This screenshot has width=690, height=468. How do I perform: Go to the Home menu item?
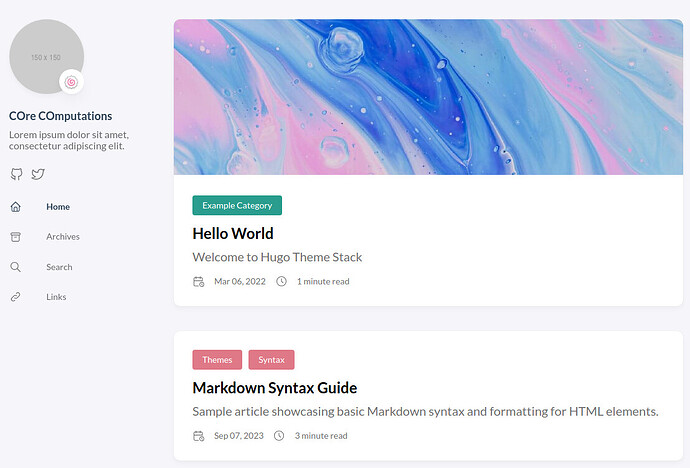tap(58, 207)
